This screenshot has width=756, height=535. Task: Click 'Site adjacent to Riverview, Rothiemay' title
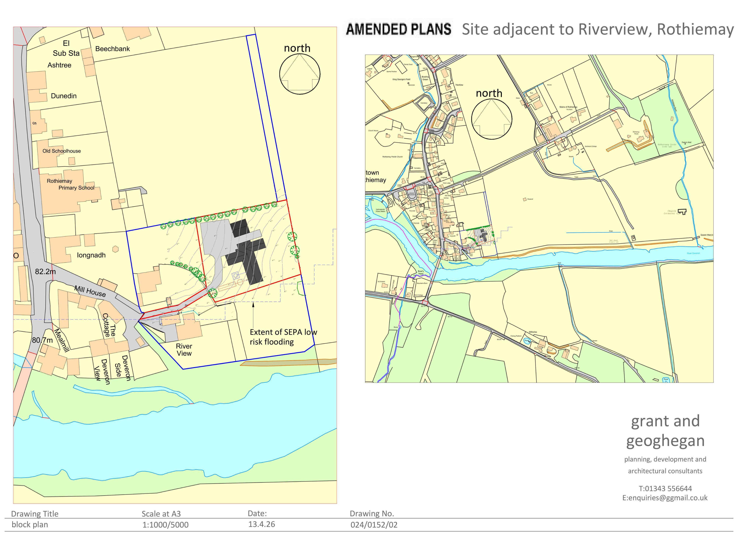coord(598,29)
